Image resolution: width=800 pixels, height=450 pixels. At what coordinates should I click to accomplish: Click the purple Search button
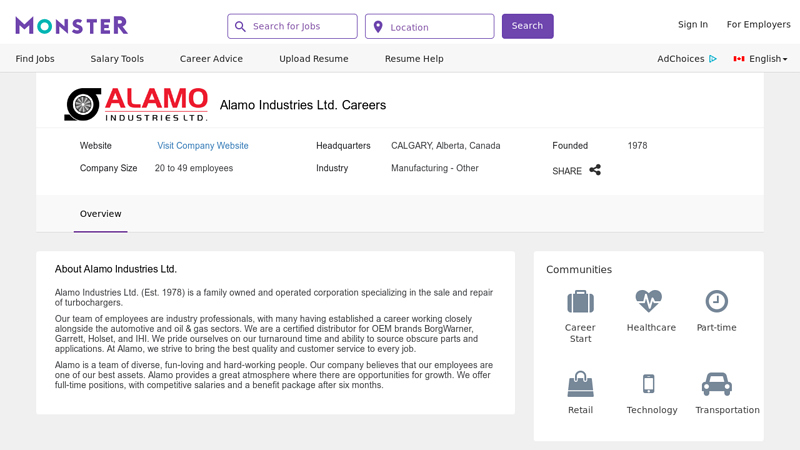coord(528,26)
